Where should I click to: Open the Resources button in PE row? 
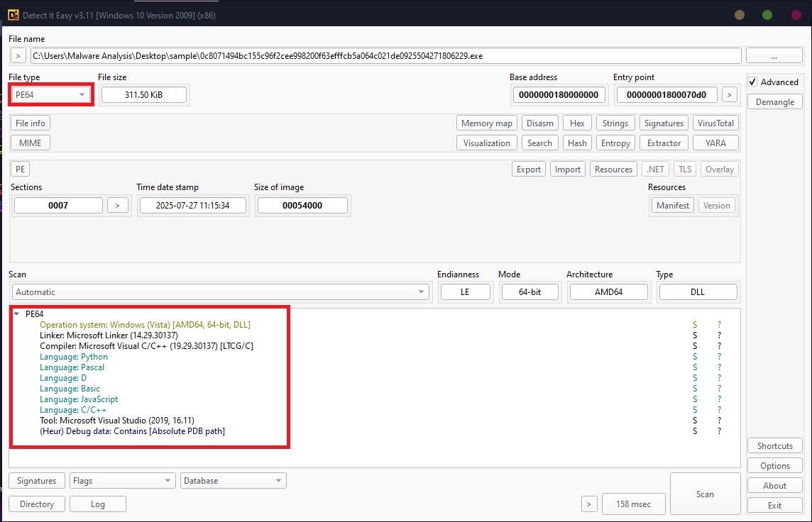(614, 170)
